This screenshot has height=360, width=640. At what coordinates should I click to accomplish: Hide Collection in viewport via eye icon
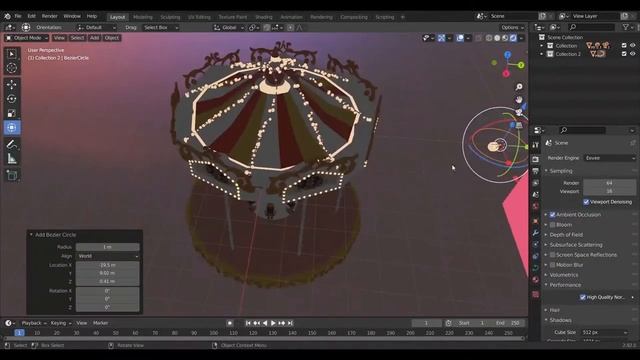click(x=633, y=46)
